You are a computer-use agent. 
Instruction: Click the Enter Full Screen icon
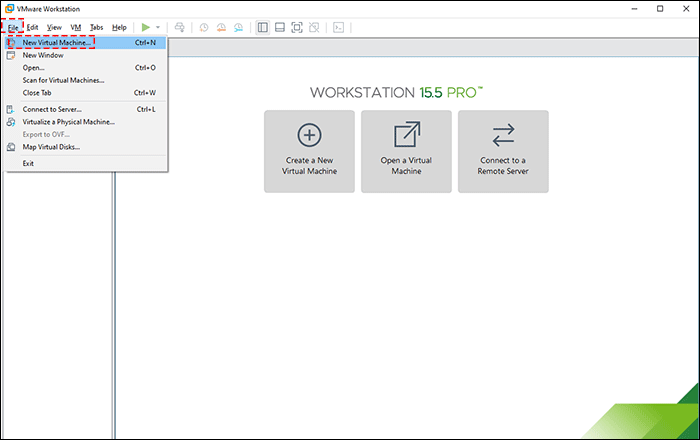[x=297, y=28]
